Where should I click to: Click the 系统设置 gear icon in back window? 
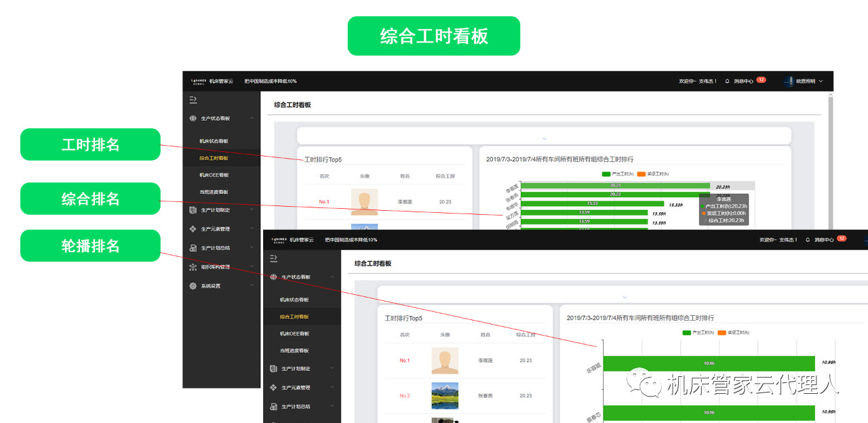pyautogui.click(x=193, y=286)
